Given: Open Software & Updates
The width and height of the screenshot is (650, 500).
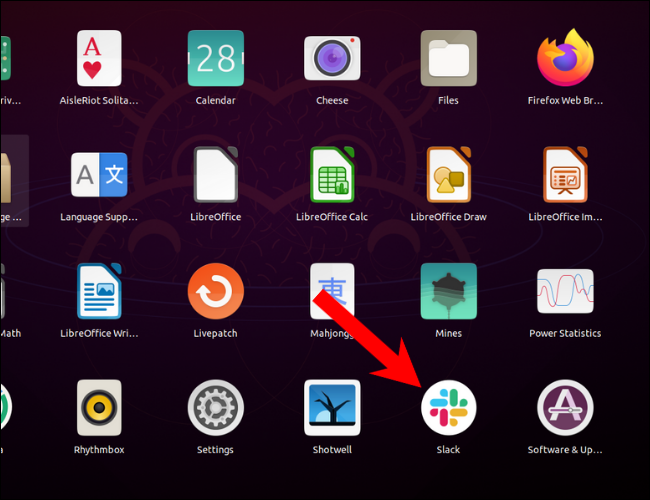Looking at the screenshot, I should click(565, 408).
